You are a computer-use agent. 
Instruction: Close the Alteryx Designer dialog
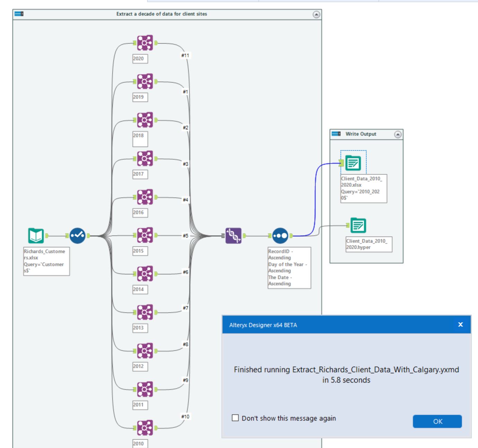460,325
